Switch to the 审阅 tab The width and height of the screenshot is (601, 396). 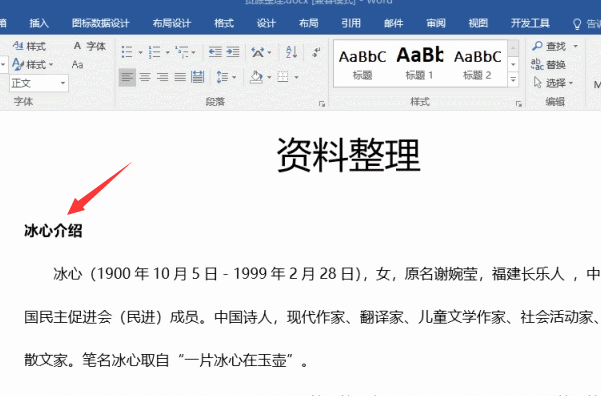(436, 23)
